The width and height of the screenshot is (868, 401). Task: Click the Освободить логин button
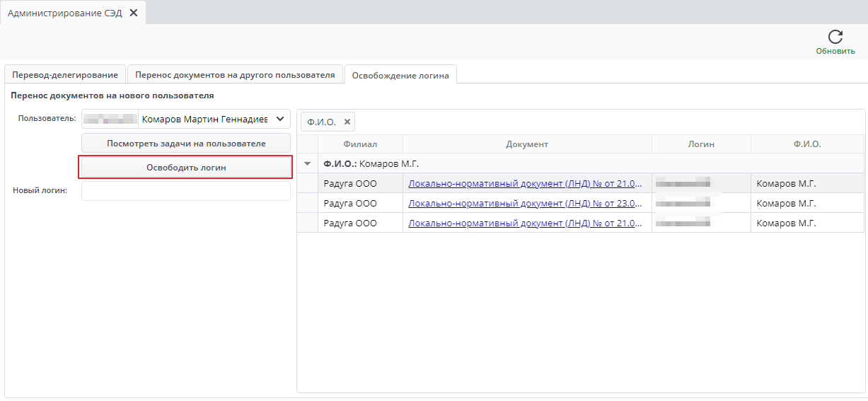[x=186, y=168]
